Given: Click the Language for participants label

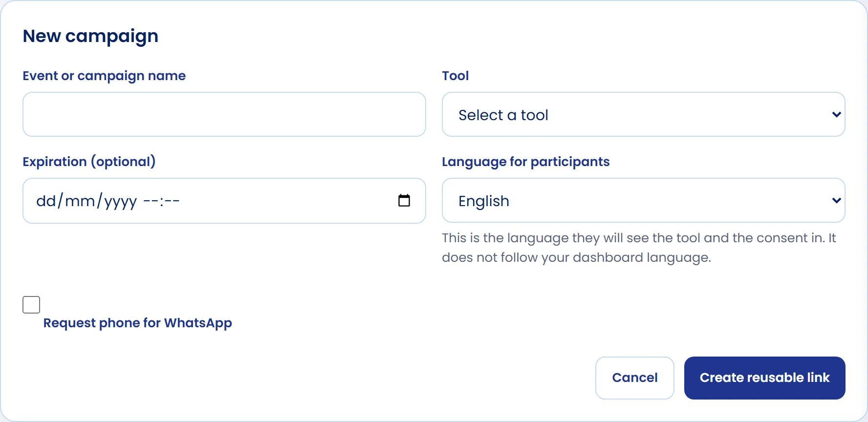Looking at the screenshot, I should pos(525,162).
